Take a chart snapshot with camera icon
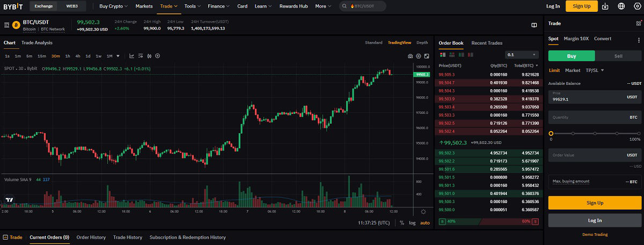Screen dimensions: 644x245 click(411, 56)
